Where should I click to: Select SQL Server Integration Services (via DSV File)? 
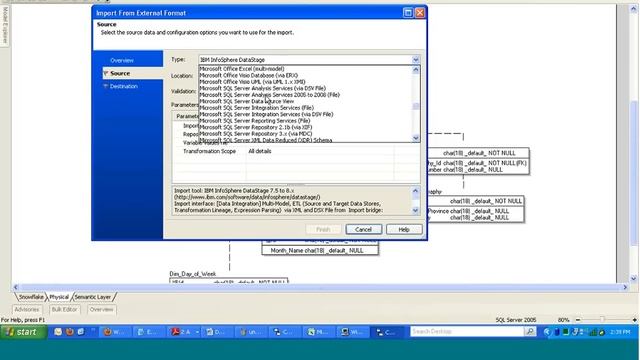click(x=266, y=114)
